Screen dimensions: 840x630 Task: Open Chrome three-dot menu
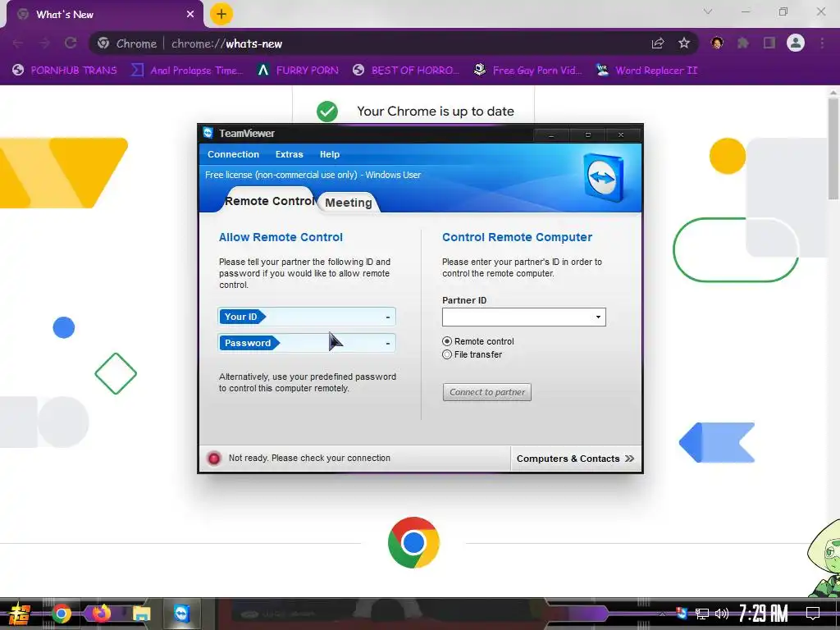(x=822, y=43)
